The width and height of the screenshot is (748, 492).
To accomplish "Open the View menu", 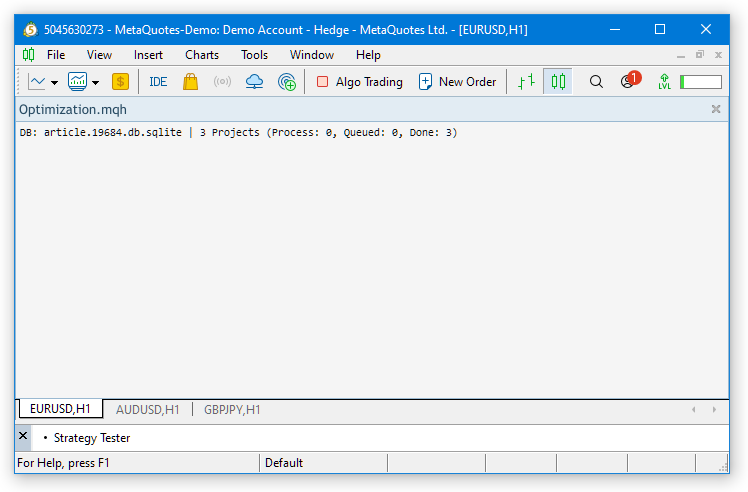I will (99, 55).
